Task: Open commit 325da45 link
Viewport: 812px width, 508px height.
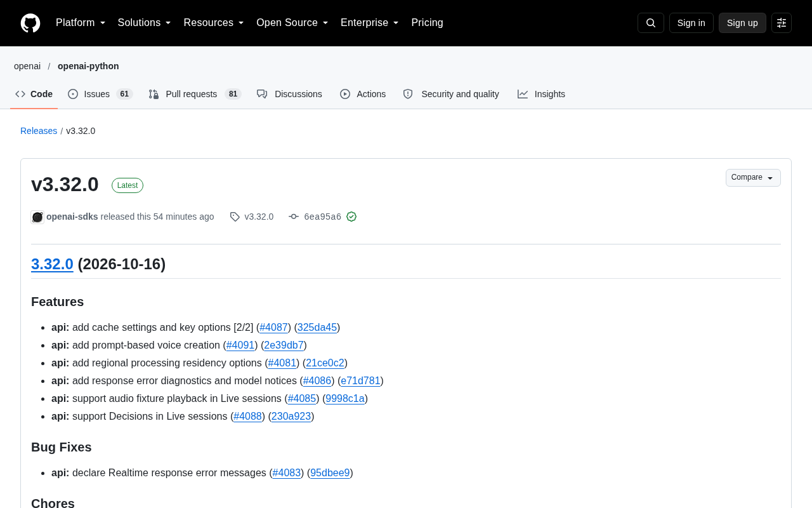Action: tap(317, 328)
